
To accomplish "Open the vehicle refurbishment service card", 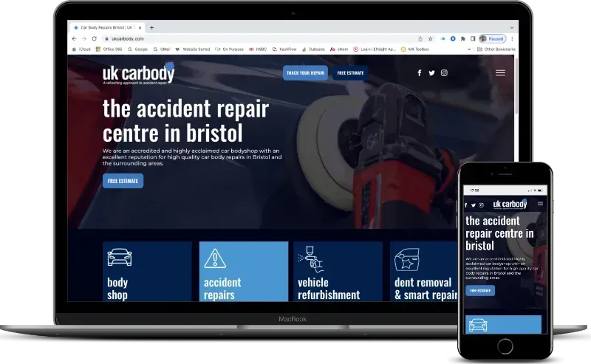I will 338,271.
